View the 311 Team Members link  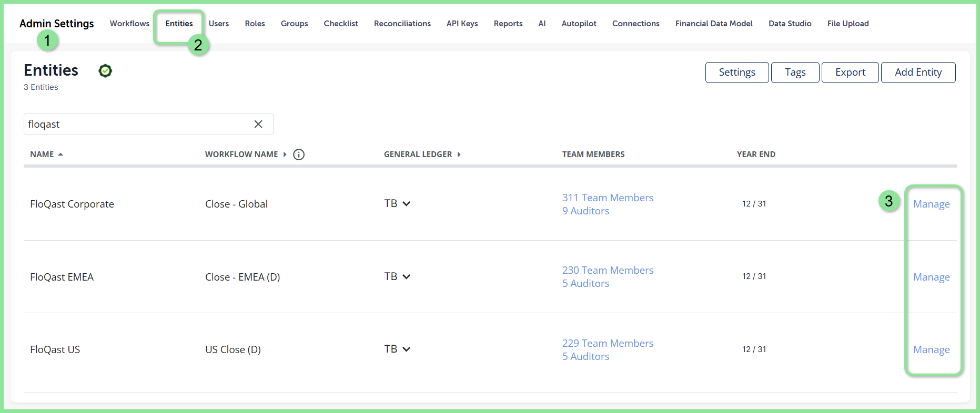pyautogui.click(x=608, y=198)
